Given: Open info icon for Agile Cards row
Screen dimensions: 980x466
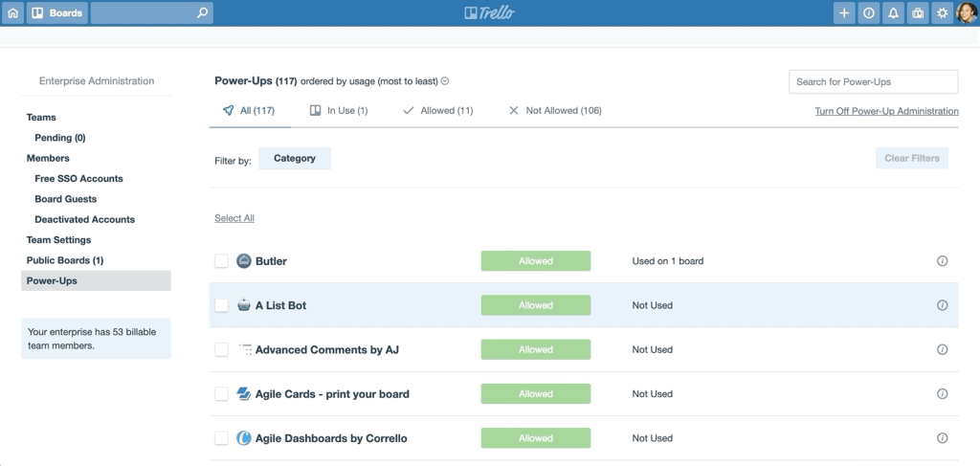Looking at the screenshot, I should coord(943,394).
